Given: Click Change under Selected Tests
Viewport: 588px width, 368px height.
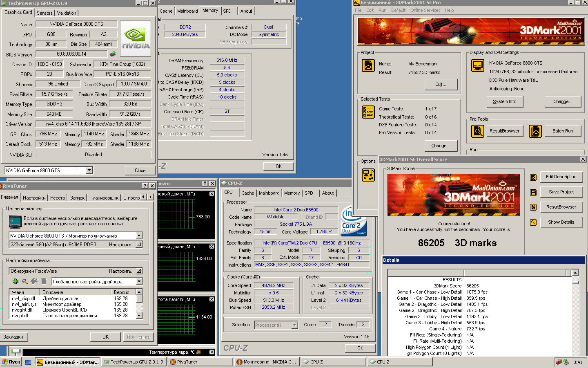Looking at the screenshot, I should [441, 146].
